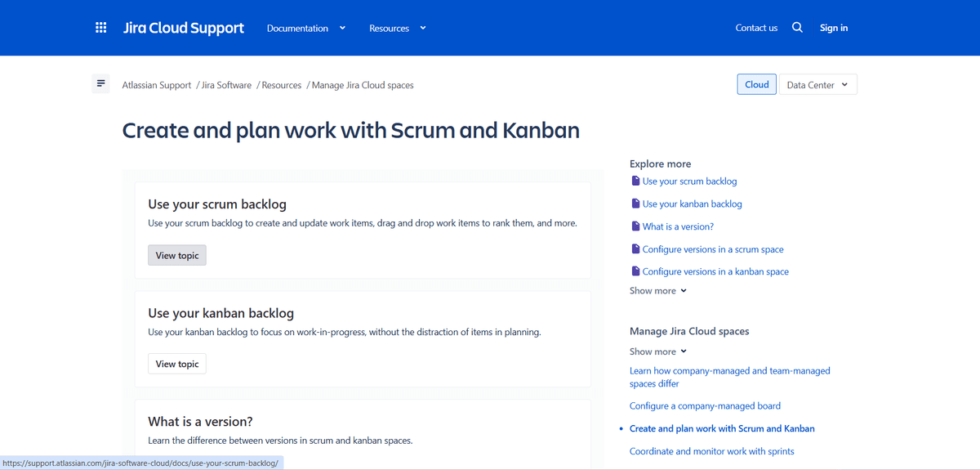Open sidebar link What is a version?
Image resolution: width=980 pixels, height=470 pixels.
[x=678, y=226]
